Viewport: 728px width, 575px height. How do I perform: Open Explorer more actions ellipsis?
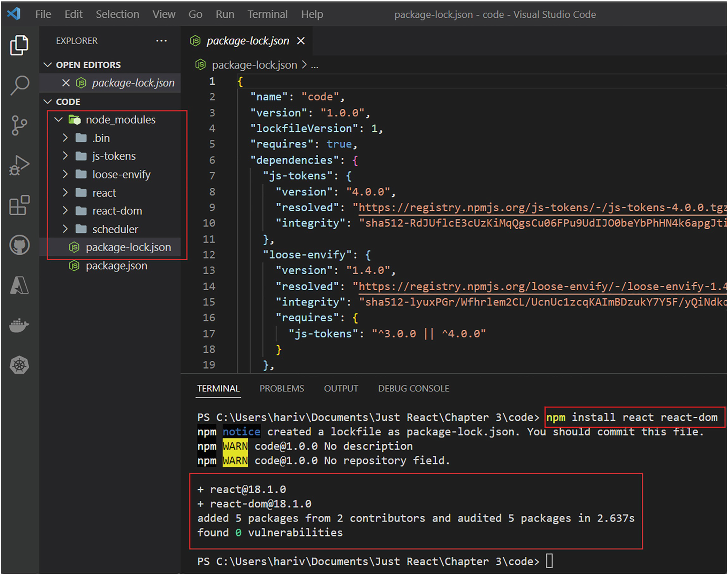pyautogui.click(x=161, y=41)
